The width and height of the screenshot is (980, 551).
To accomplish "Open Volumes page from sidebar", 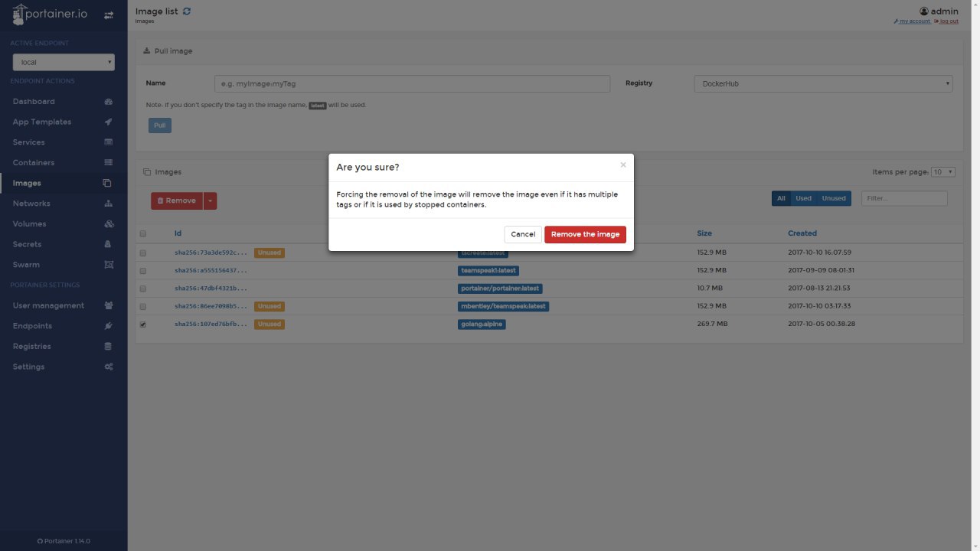I will point(29,224).
